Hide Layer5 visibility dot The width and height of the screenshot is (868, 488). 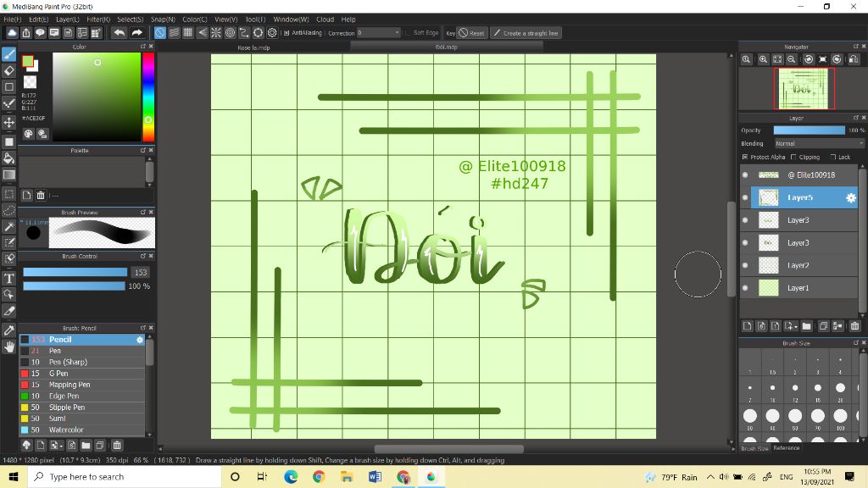pyautogui.click(x=745, y=197)
